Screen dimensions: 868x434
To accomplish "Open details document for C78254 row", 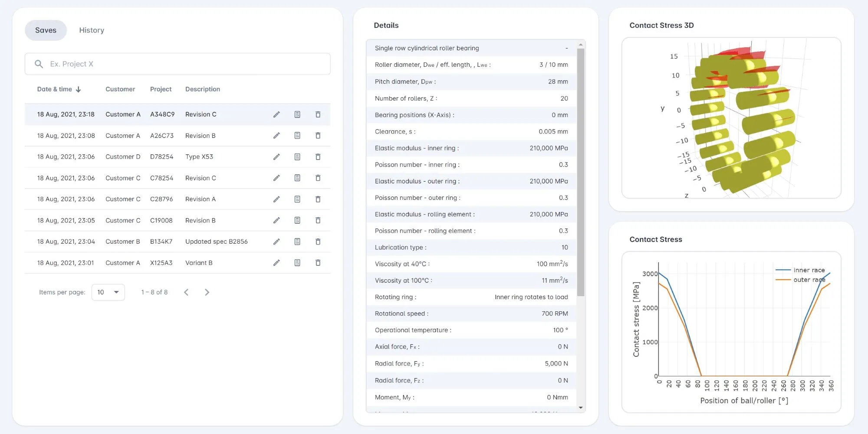I will [x=297, y=178].
